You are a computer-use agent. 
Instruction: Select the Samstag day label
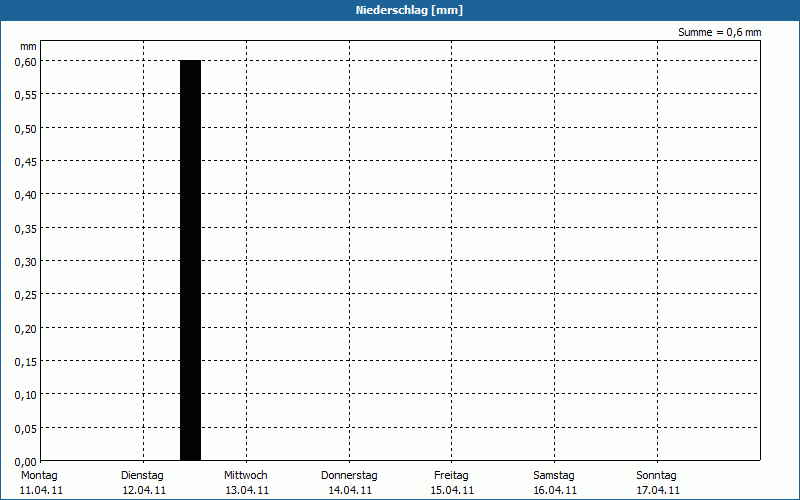555,475
